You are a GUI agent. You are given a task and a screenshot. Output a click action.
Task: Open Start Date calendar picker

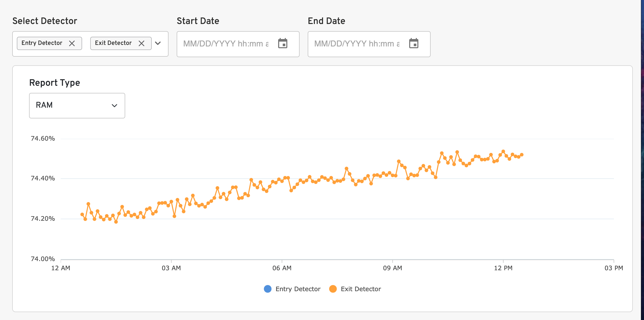[x=282, y=43]
